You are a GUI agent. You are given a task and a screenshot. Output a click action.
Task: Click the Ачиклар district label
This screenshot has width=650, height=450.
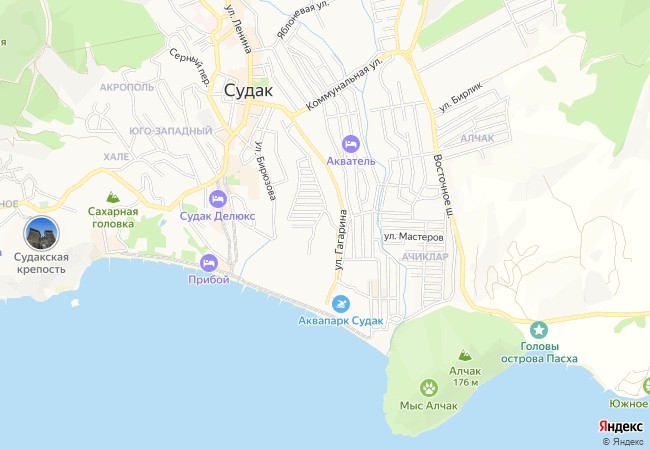click(x=425, y=257)
